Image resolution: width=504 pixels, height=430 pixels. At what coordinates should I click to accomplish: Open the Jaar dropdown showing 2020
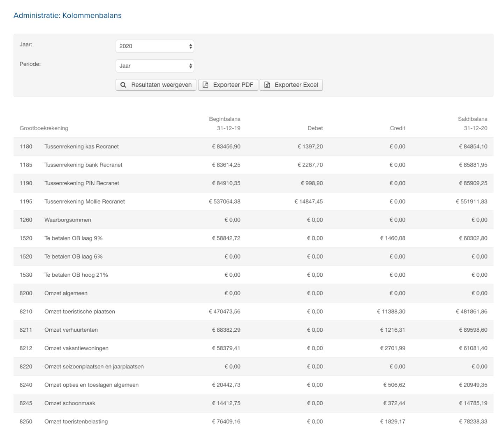(x=155, y=46)
